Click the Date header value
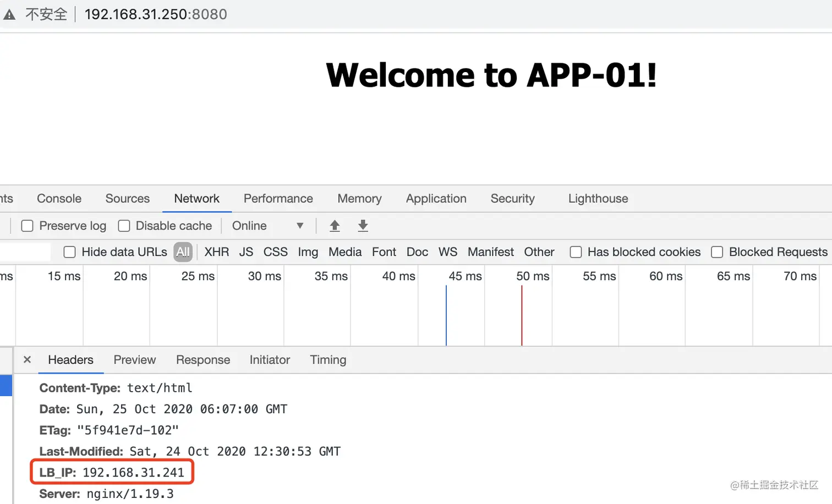The height and width of the screenshot is (504, 832). [182, 409]
